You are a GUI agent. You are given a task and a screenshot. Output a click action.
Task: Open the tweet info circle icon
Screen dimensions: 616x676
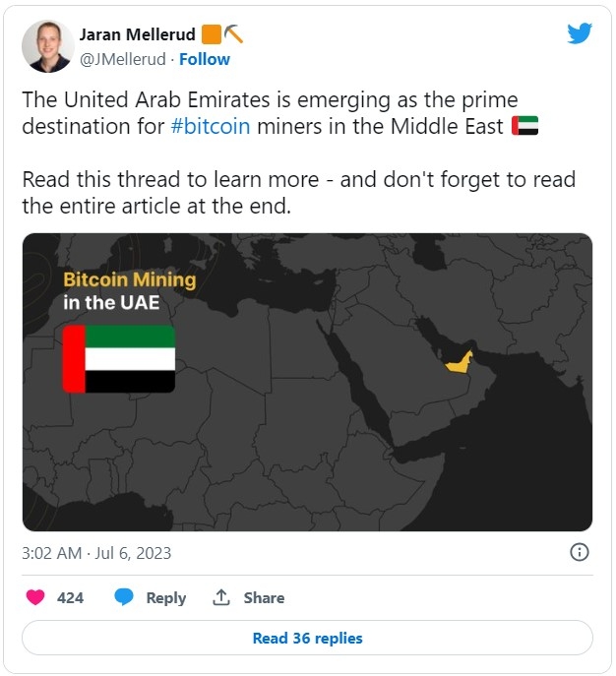pos(580,552)
